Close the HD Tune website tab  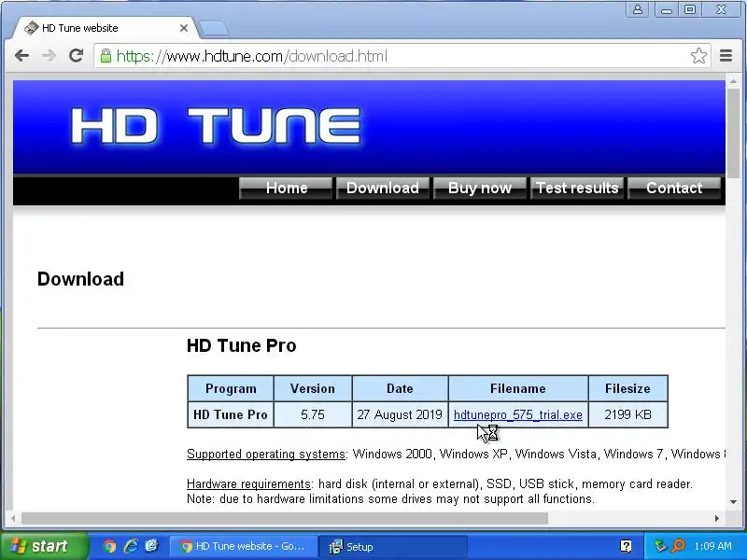click(x=183, y=28)
